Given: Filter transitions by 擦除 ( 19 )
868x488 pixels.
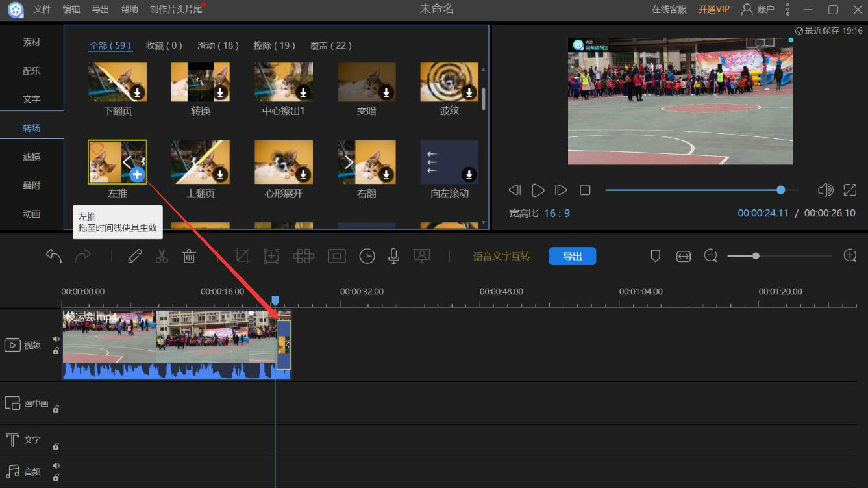Looking at the screenshot, I should tap(275, 45).
